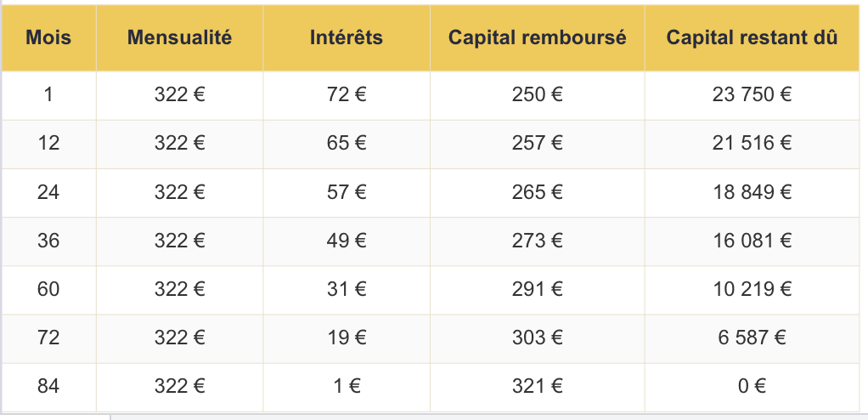
Task: Select the 321 € capital repaid cell
Action: tap(538, 388)
